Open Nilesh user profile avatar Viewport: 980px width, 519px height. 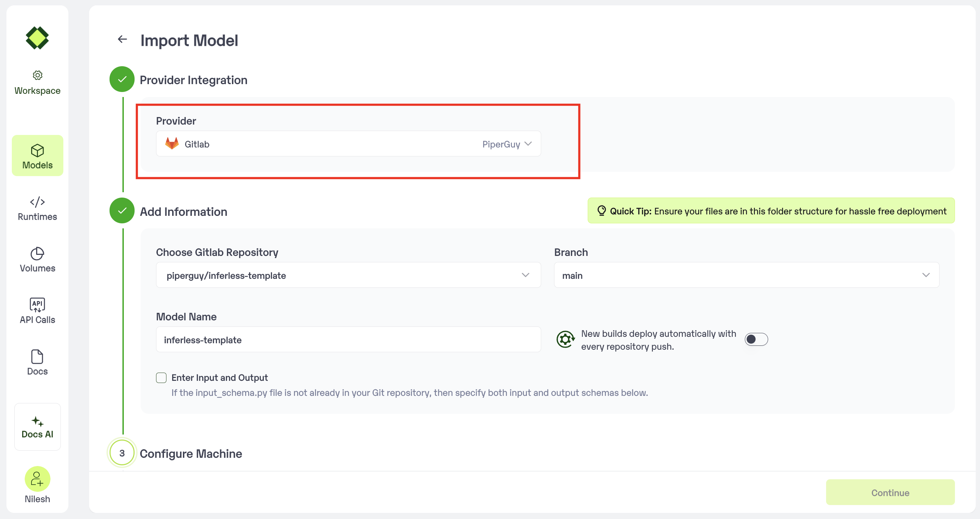pyautogui.click(x=37, y=479)
